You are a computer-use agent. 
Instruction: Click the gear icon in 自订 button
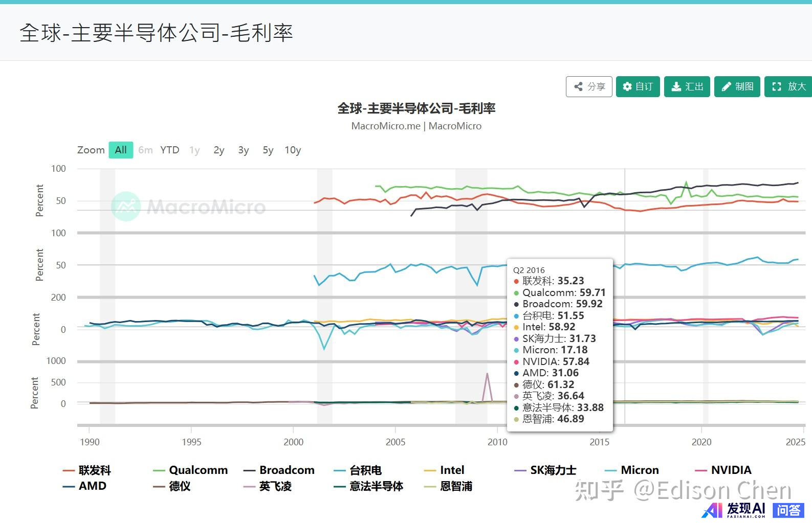[627, 86]
